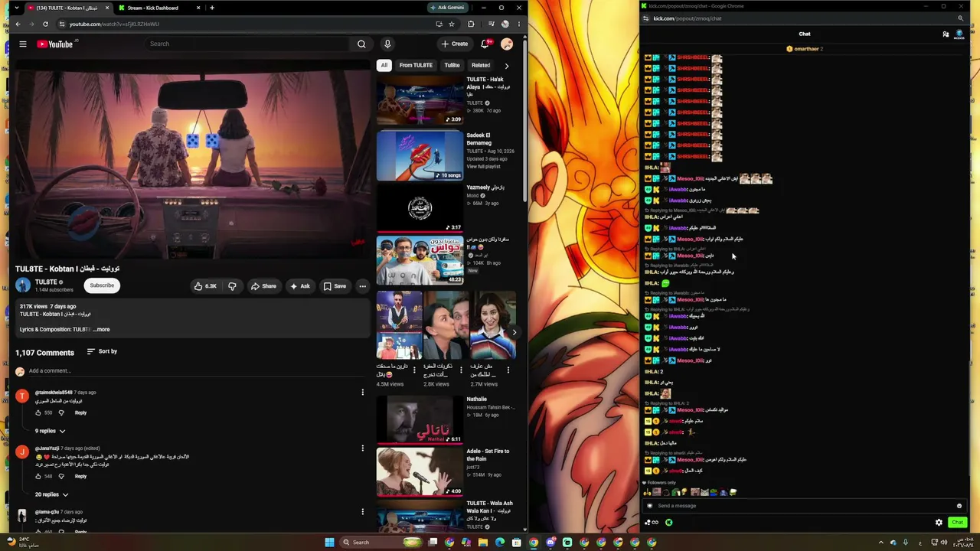980x551 pixels.
Task: Subscribe to the TUL8TE channel
Action: 102,285
